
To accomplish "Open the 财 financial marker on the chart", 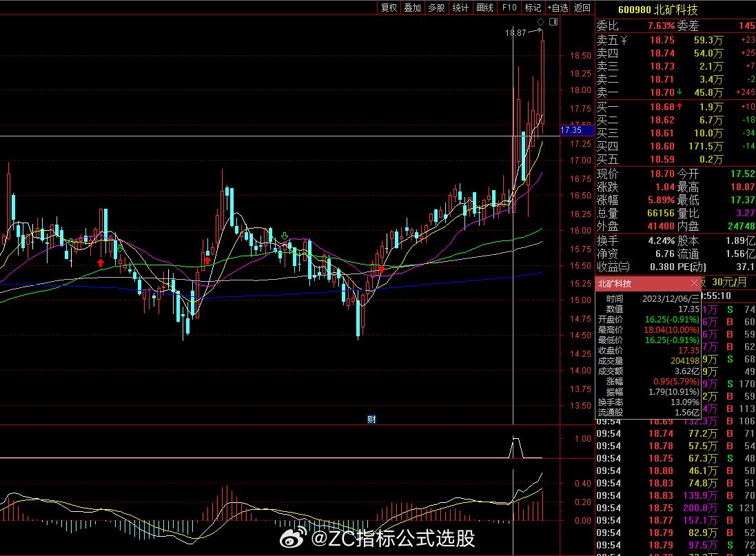I will click(371, 419).
